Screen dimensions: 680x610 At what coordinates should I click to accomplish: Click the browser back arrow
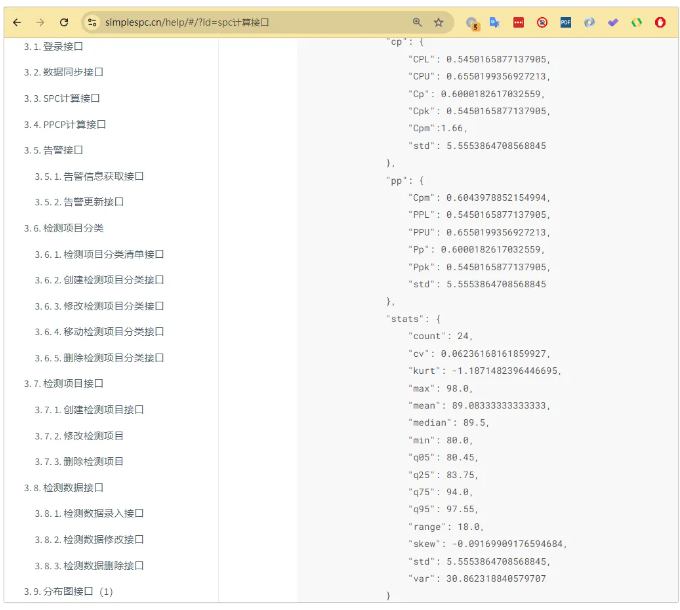pyautogui.click(x=17, y=22)
